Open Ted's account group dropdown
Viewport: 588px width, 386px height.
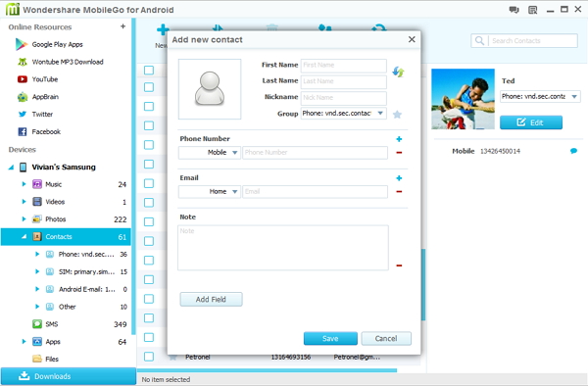click(x=540, y=96)
